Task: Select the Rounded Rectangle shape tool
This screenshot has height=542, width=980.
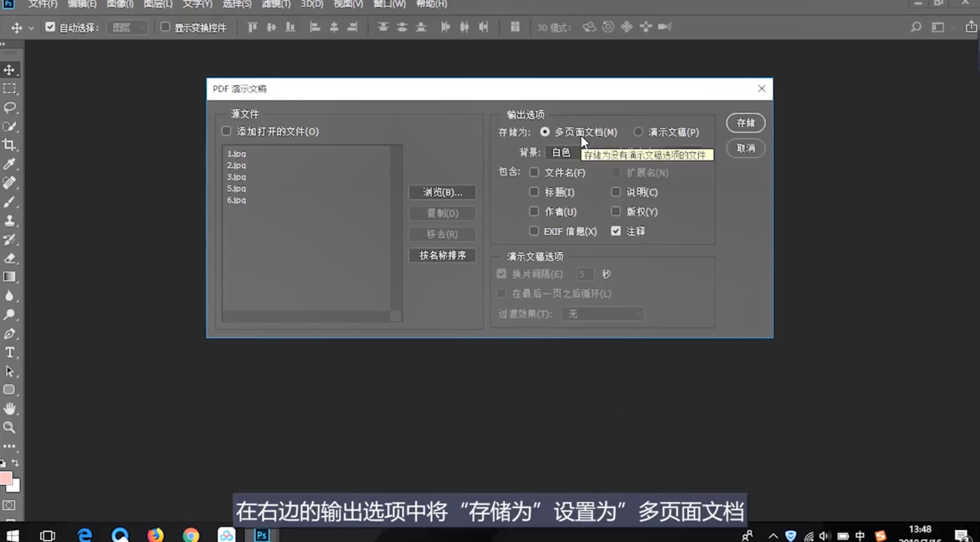Action: [x=9, y=390]
